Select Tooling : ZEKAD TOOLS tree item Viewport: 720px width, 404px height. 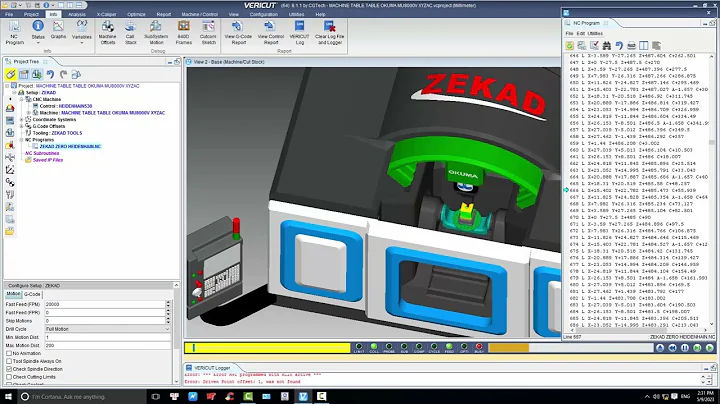click(57, 133)
